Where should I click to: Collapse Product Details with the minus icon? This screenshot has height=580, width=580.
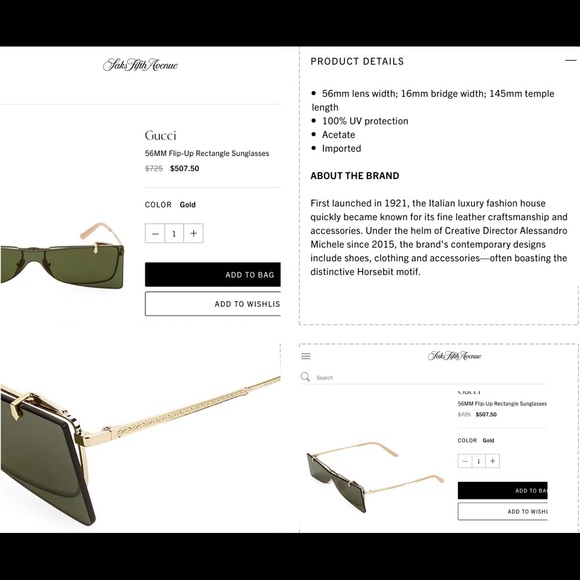coord(571,60)
